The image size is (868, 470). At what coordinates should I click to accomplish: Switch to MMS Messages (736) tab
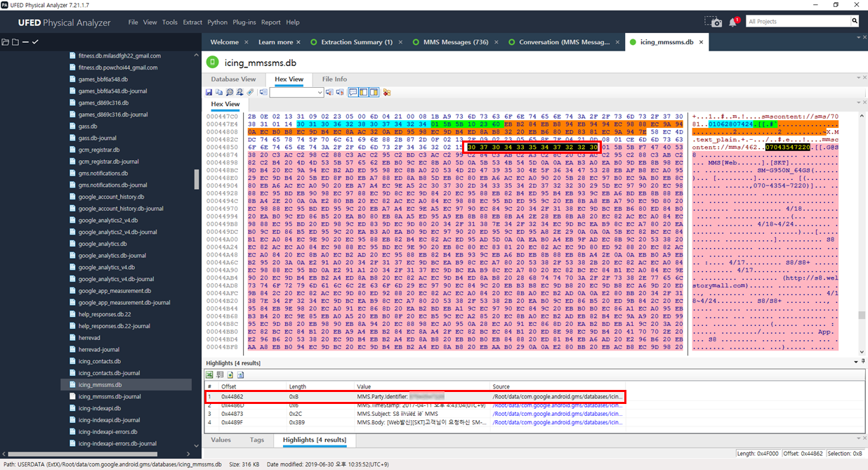point(456,42)
